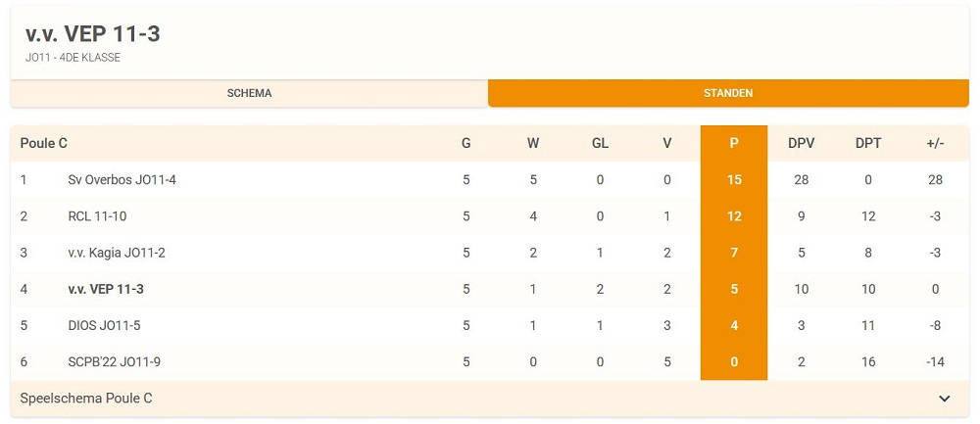Click the DPT column header
This screenshot has height=424, width=980.
pyautogui.click(x=867, y=143)
